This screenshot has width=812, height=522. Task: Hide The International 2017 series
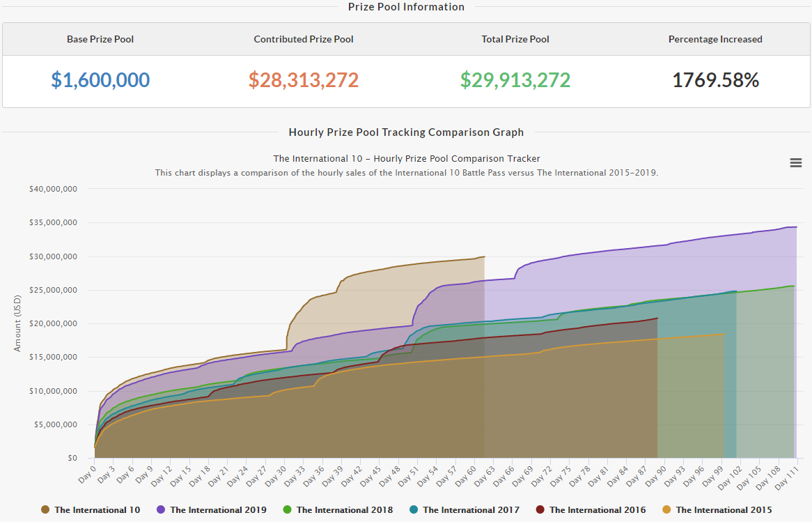tap(471, 509)
